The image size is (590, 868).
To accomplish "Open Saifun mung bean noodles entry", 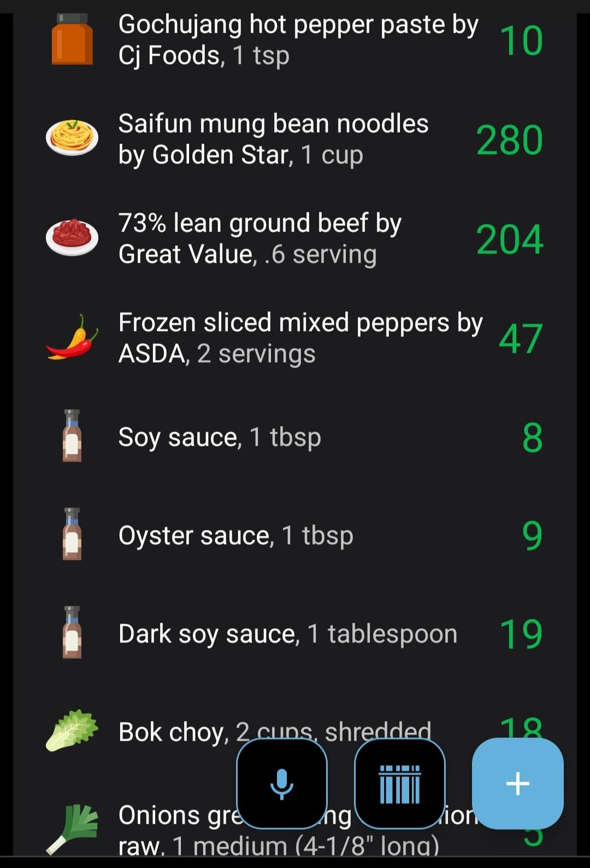I will [295, 139].
